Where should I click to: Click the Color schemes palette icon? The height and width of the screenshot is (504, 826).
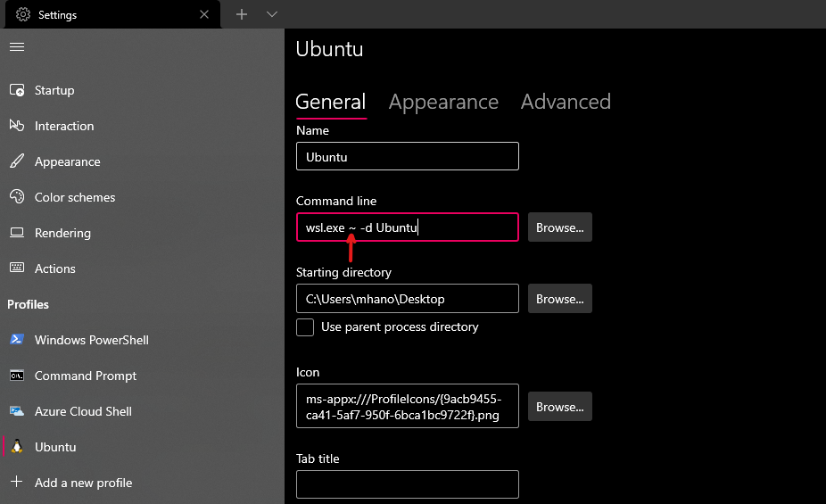coord(17,197)
